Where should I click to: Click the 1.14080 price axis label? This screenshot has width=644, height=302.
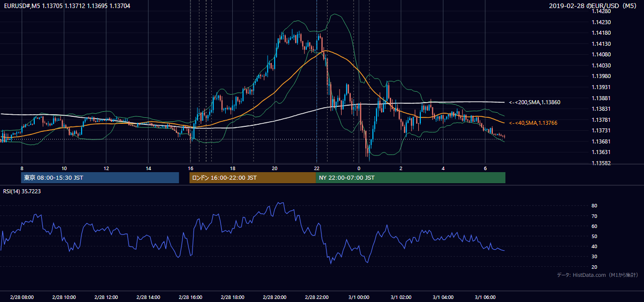tap(601, 54)
